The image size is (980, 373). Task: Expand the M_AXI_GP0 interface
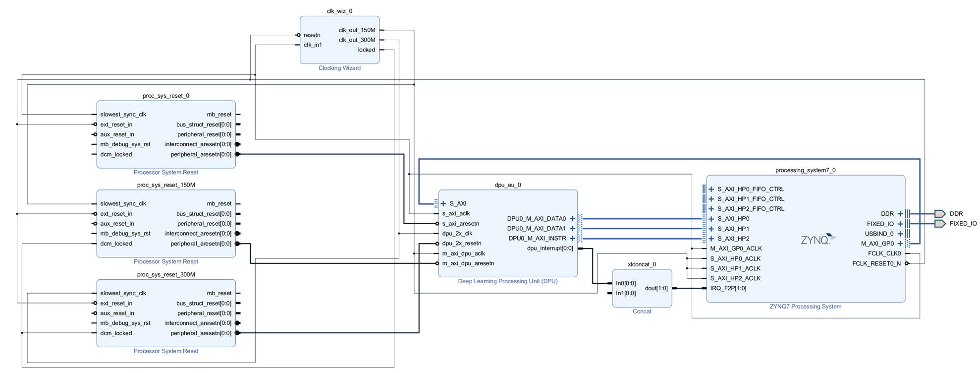point(900,244)
